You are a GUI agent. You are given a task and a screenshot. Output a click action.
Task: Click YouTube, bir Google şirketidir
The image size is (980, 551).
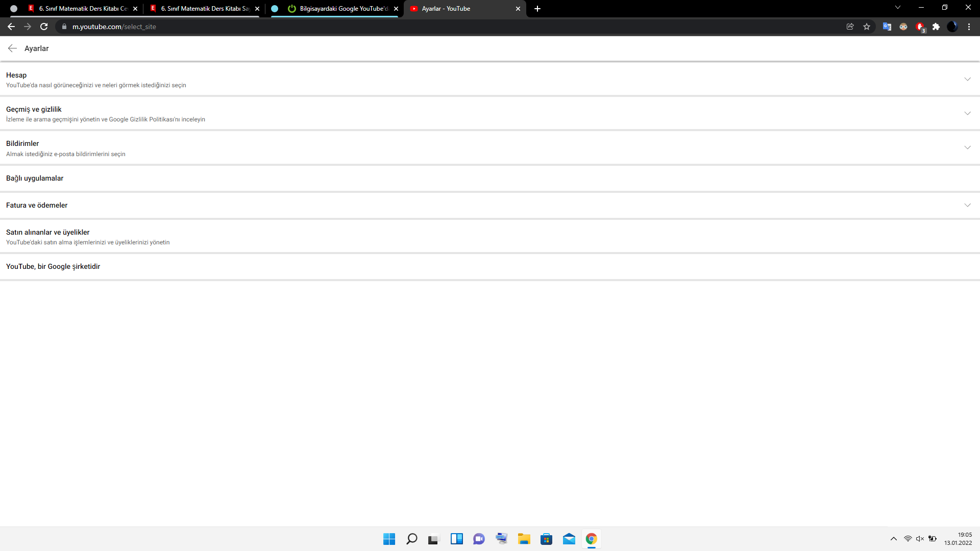(x=53, y=266)
